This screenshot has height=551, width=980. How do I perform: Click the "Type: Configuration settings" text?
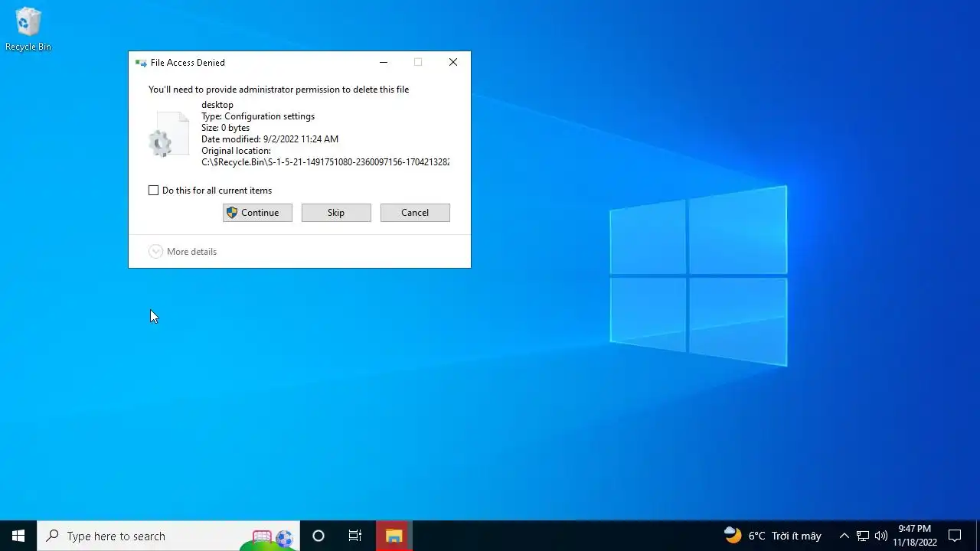click(x=258, y=116)
